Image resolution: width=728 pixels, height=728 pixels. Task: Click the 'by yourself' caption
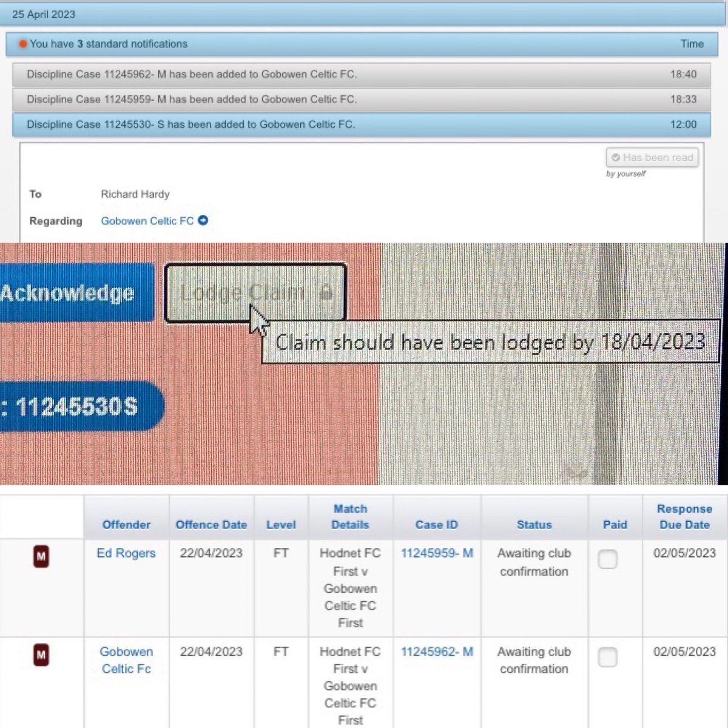tap(625, 174)
